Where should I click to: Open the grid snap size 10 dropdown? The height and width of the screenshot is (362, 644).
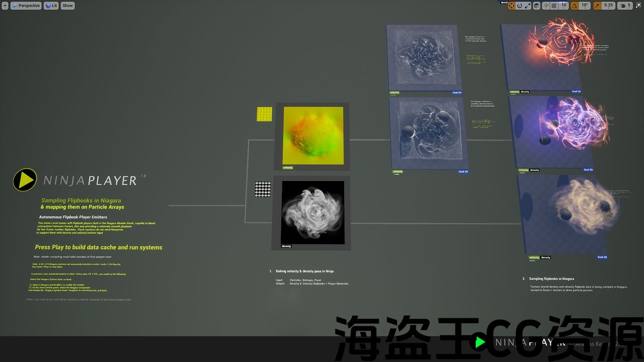(563, 6)
